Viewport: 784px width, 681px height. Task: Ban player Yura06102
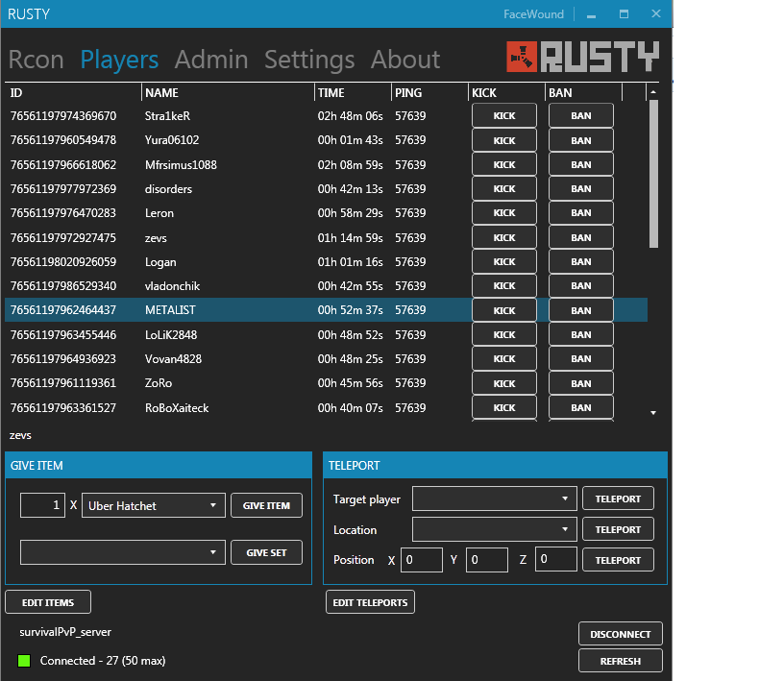coord(581,140)
